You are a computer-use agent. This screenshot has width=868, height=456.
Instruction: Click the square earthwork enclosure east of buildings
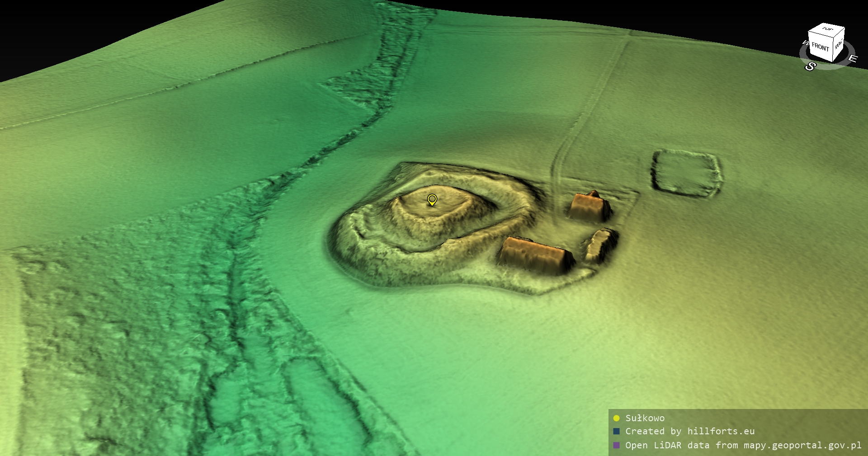click(686, 173)
